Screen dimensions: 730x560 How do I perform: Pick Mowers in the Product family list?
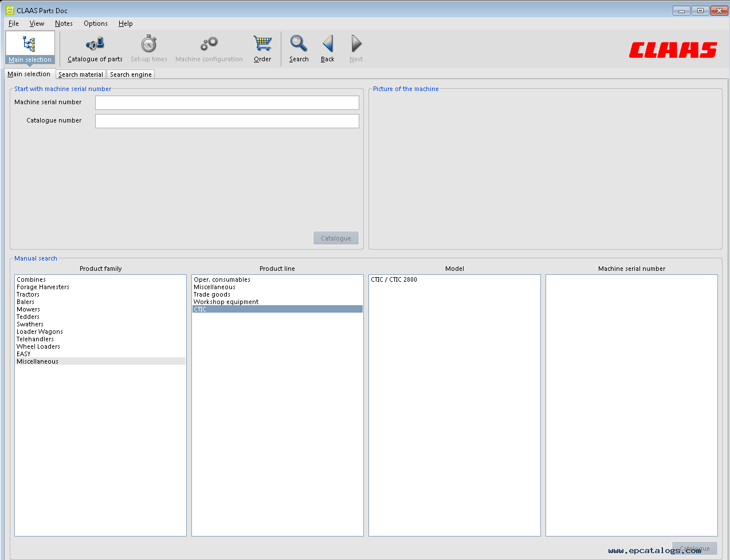click(x=100, y=309)
